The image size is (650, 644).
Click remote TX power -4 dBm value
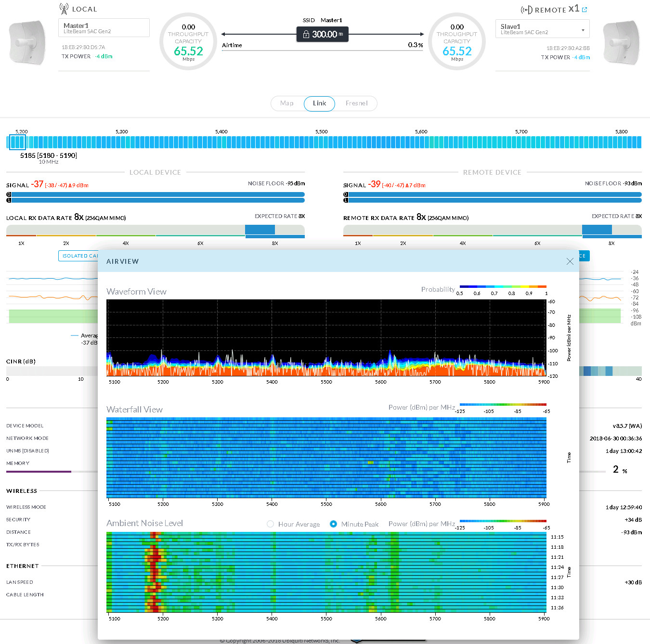coord(581,57)
